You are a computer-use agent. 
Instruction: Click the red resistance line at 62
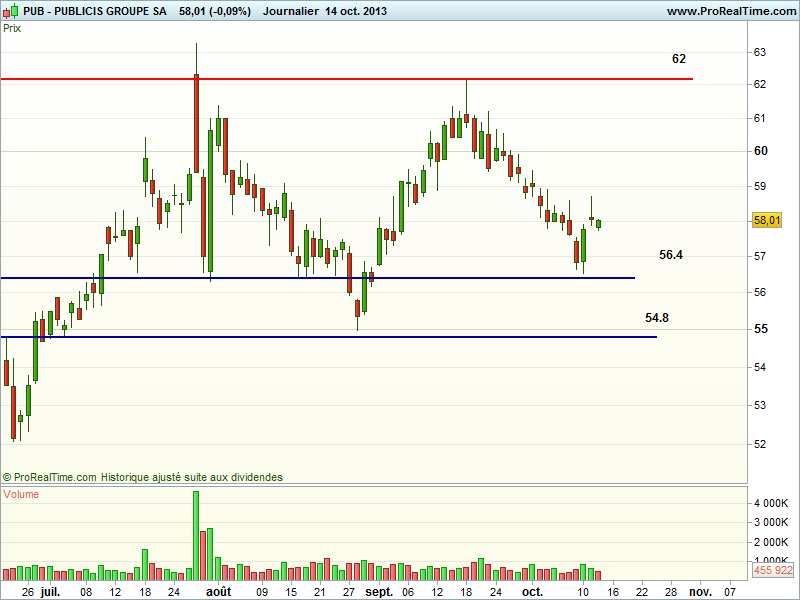pos(400,78)
